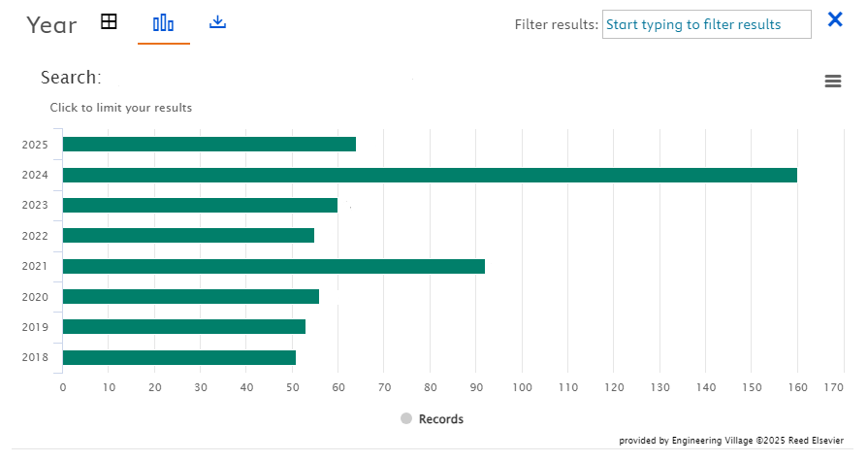Filter by the 2019 bar
The height and width of the screenshot is (462, 868).
183,326
